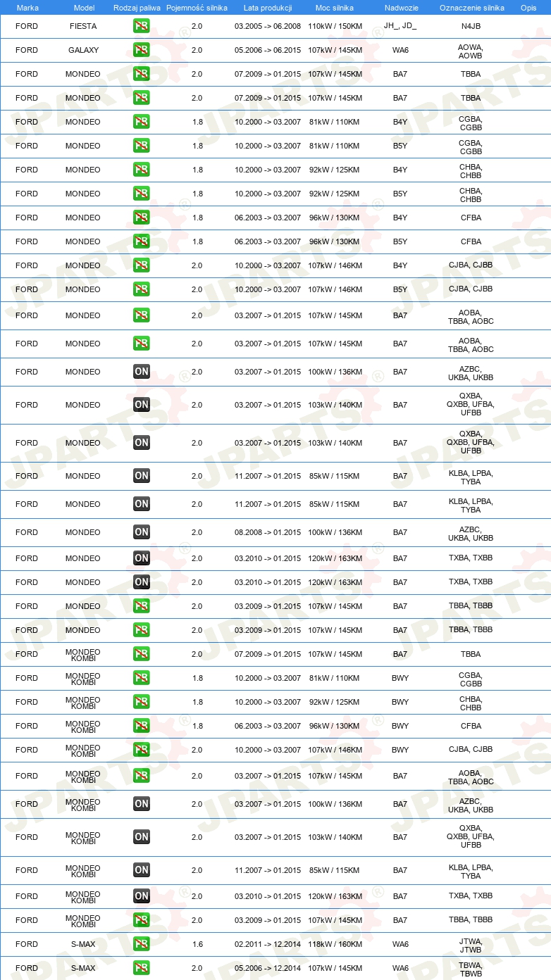Click the 110kW / 150KM power value
This screenshot has width=551, height=980.
pyautogui.click(x=335, y=26)
